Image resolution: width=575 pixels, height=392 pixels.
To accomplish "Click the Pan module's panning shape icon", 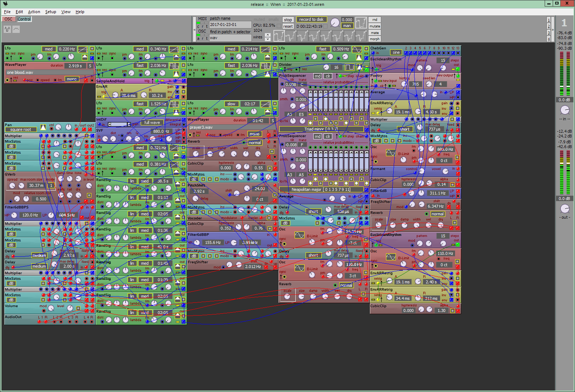I will click(x=43, y=127).
